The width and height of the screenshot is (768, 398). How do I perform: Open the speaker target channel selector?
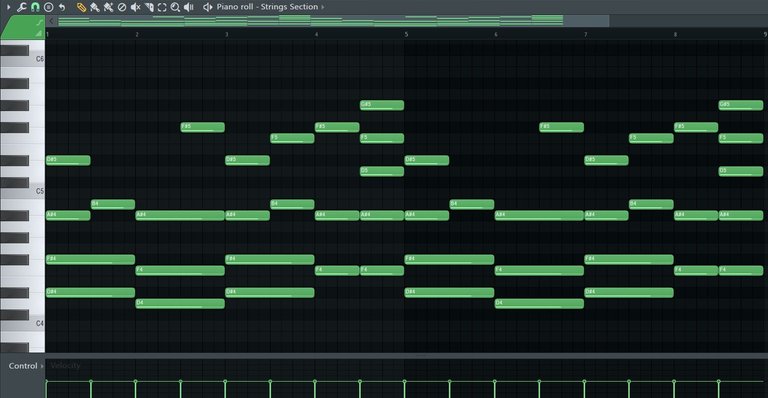(208, 7)
